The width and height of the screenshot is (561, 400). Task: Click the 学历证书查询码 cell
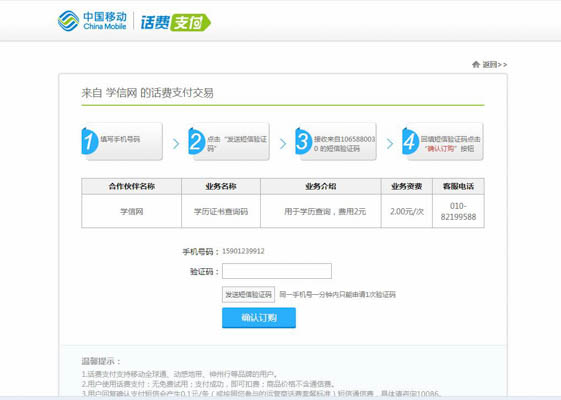pos(221,211)
